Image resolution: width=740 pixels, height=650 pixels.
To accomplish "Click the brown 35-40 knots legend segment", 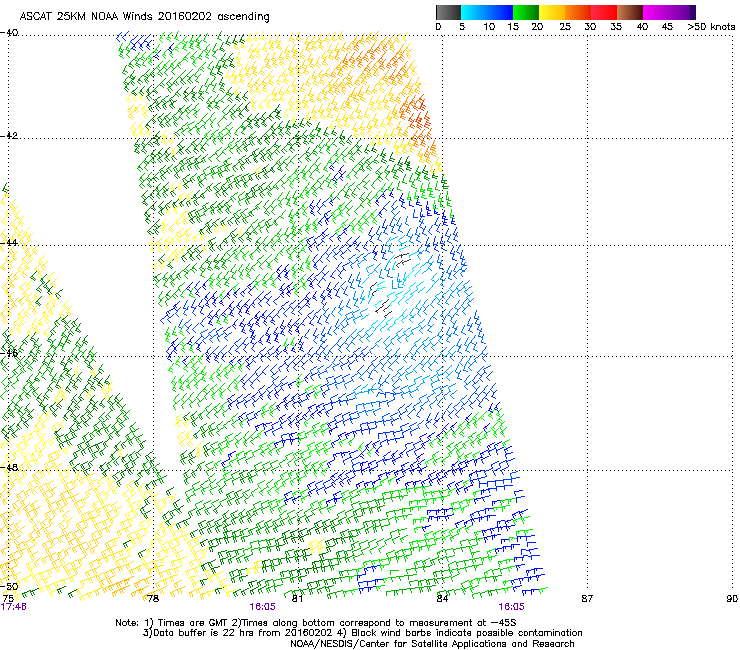I will pyautogui.click(x=630, y=12).
